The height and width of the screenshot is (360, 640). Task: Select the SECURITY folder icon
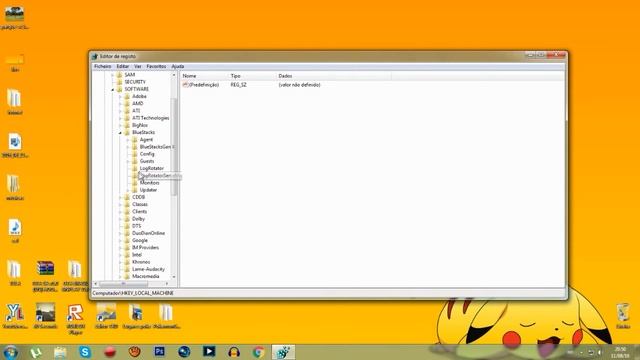point(119,82)
